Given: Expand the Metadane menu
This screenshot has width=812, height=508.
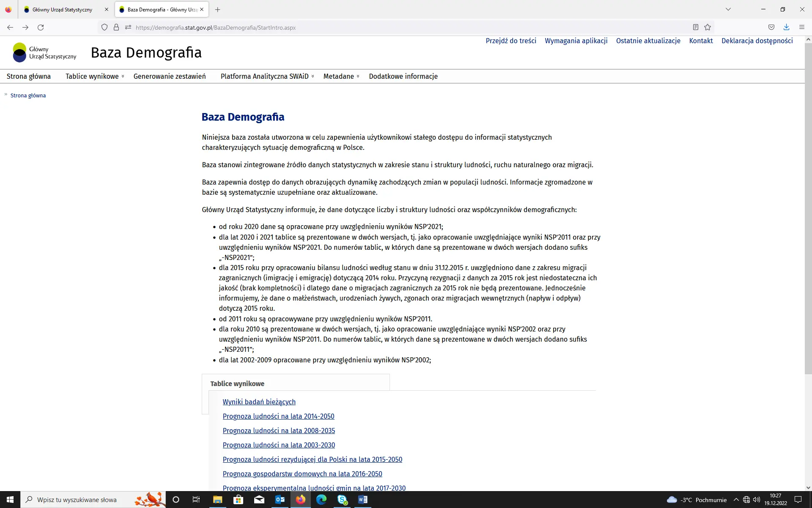Looking at the screenshot, I should 341,76.
